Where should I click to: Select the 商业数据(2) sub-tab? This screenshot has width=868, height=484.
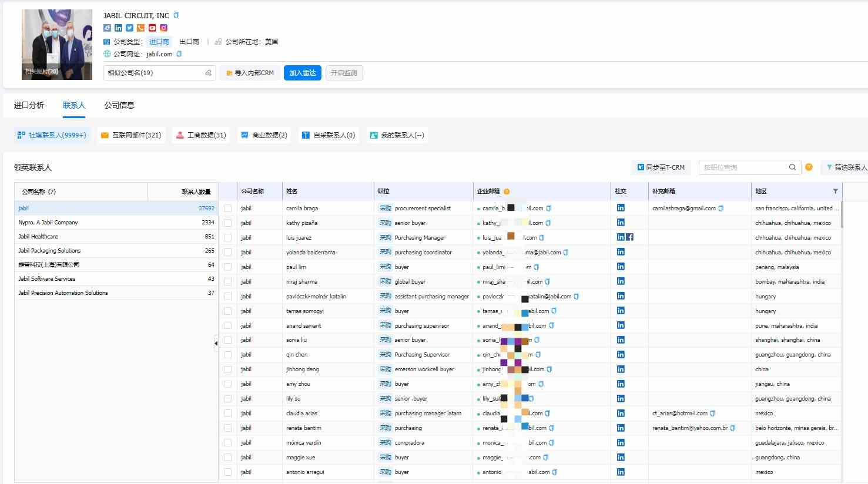(264, 135)
